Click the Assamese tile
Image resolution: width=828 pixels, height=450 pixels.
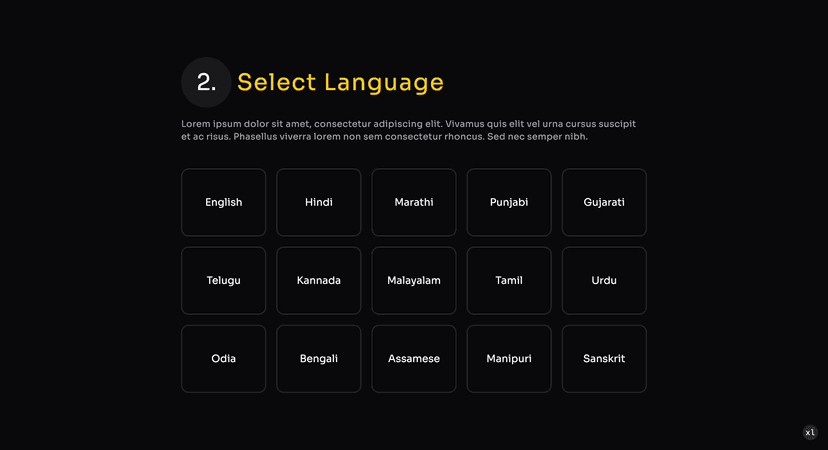coord(413,359)
